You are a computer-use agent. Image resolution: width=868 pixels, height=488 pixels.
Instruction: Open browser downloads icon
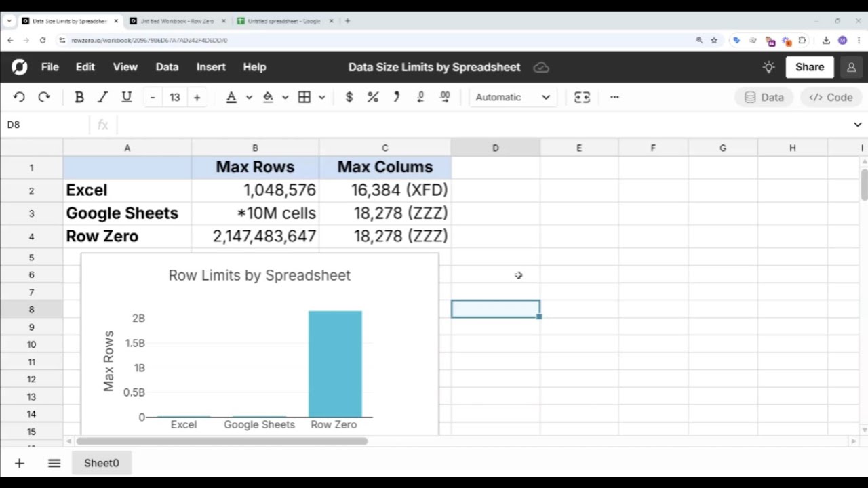pyautogui.click(x=826, y=40)
